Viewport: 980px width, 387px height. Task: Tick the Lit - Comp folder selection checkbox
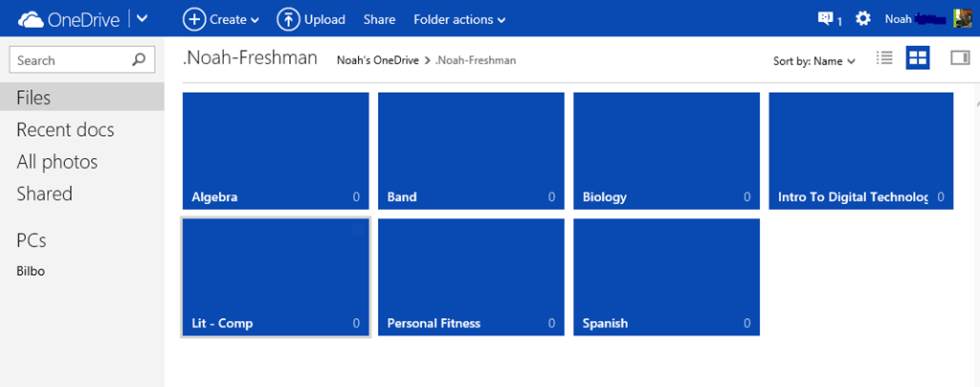coord(359,229)
